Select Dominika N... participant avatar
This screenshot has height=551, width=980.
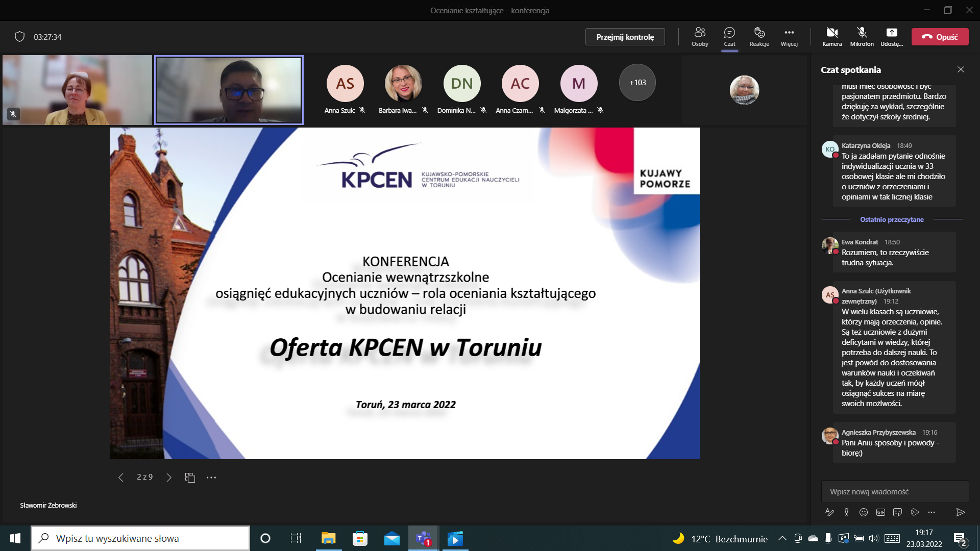pos(462,83)
